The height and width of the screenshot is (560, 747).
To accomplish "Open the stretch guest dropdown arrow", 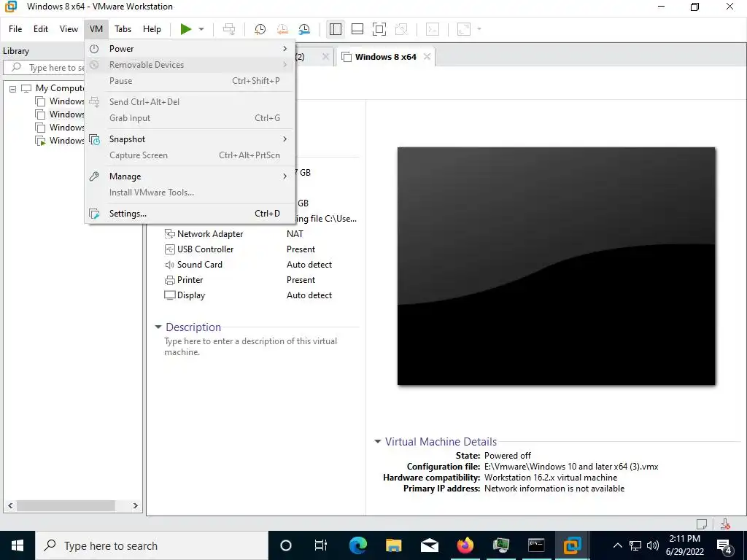I will 479,29.
